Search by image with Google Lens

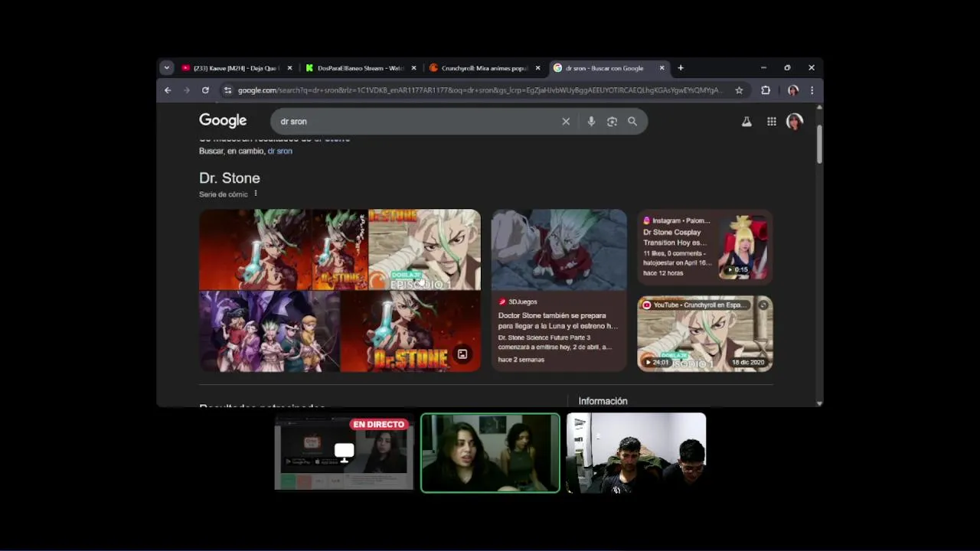click(x=612, y=122)
